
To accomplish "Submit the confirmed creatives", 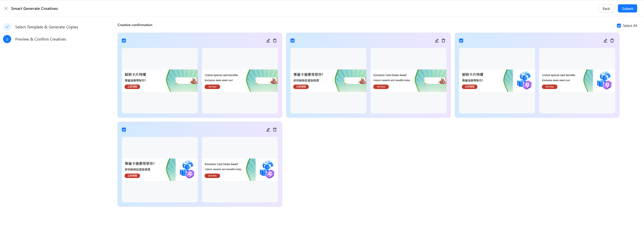I will [628, 8].
